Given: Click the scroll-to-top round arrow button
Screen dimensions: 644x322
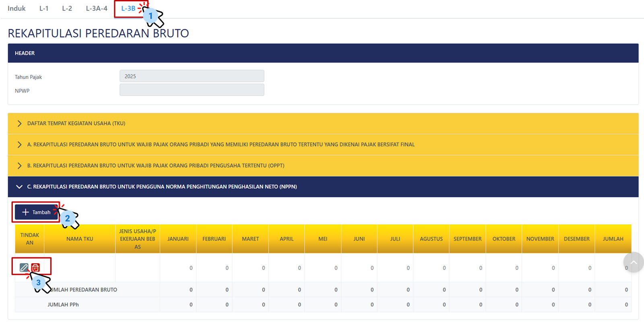Looking at the screenshot, I should point(634,262).
